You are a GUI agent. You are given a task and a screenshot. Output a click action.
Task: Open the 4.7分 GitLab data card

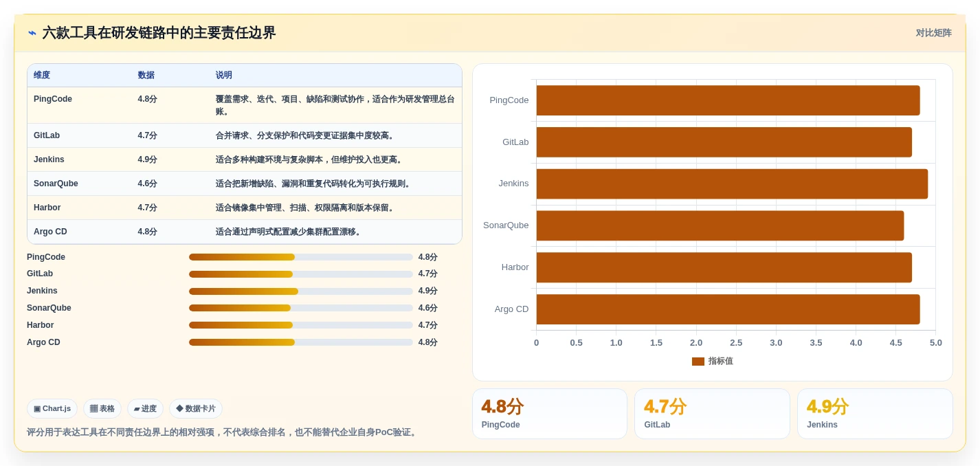click(x=712, y=414)
